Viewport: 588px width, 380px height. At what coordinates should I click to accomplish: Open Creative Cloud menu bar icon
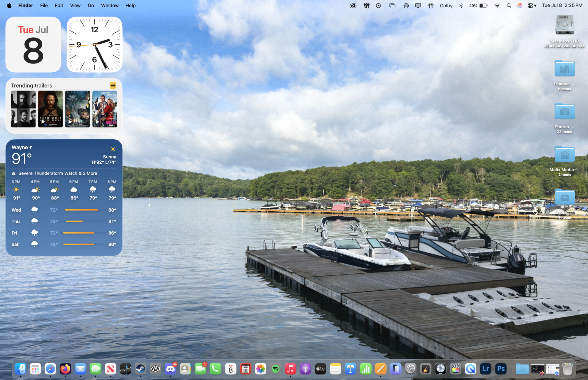click(353, 6)
